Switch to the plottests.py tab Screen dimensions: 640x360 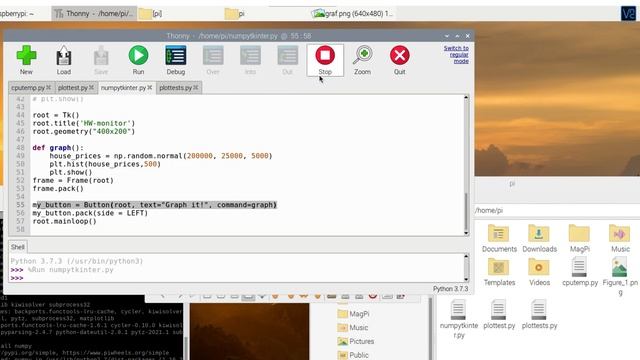coord(176,88)
